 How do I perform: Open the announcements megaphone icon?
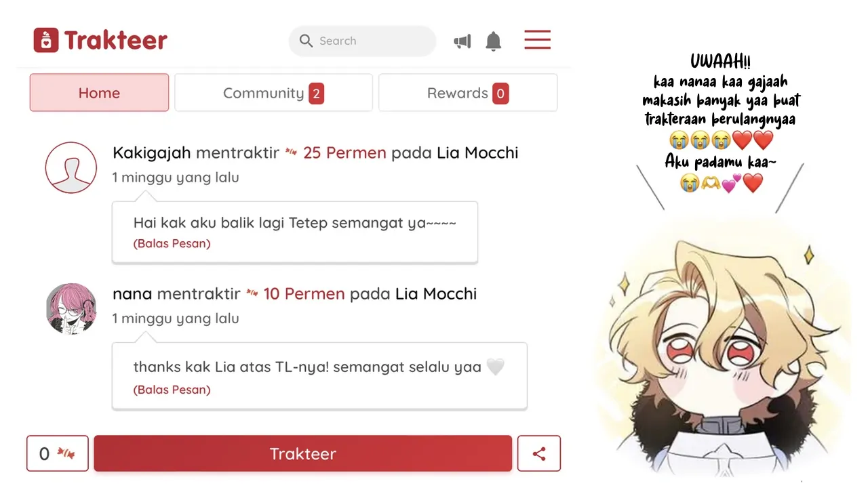coord(462,42)
